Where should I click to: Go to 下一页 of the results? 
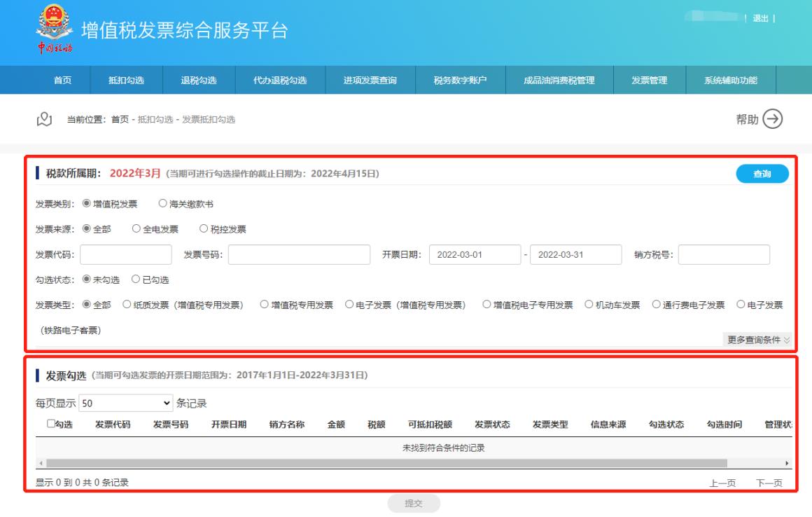[769, 483]
